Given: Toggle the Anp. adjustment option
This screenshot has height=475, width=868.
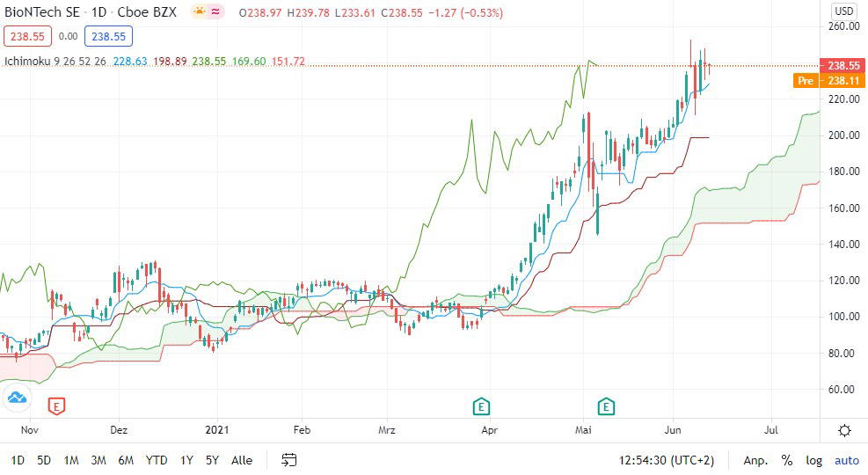Looking at the screenshot, I should (x=755, y=460).
